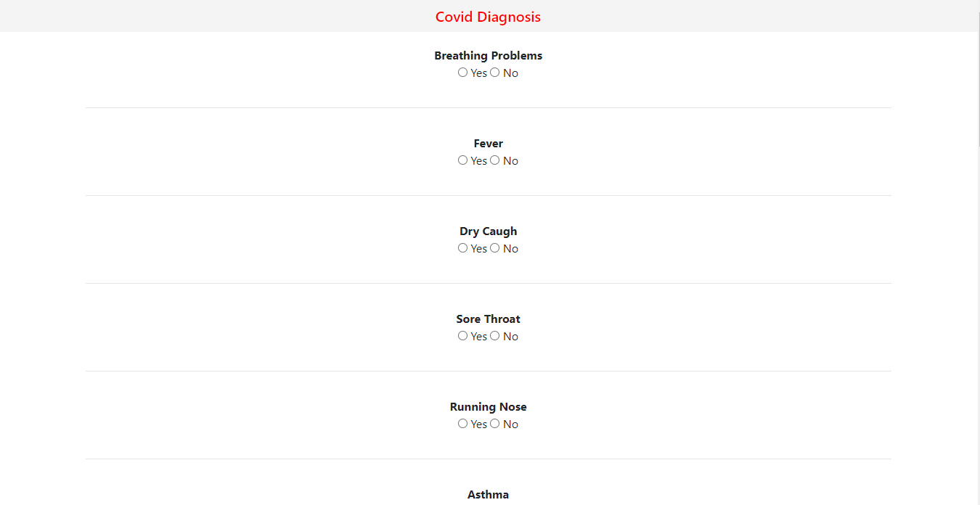
Task: Click the Running Nose question heading
Action: 488,407
